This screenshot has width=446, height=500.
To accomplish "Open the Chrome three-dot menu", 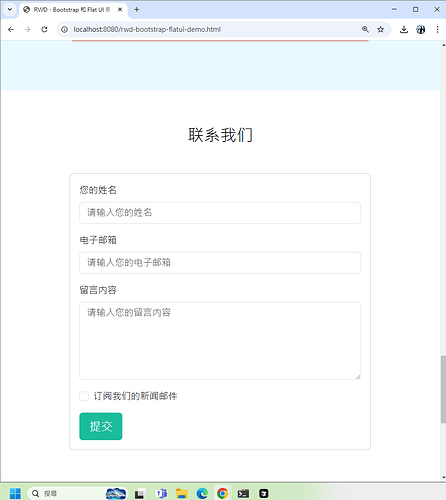I will (437, 29).
